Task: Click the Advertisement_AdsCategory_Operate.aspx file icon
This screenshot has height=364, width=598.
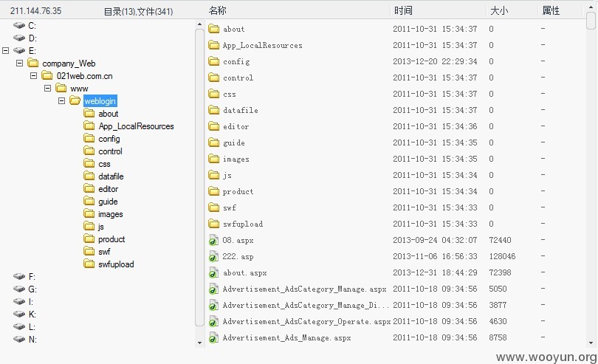Action: (x=213, y=322)
